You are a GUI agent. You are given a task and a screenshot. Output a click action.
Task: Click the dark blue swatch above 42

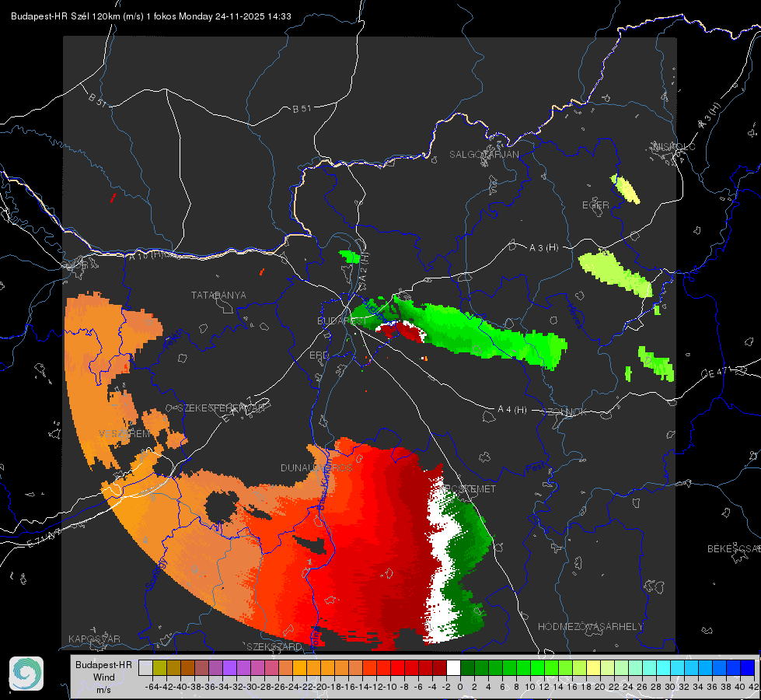pos(748,668)
